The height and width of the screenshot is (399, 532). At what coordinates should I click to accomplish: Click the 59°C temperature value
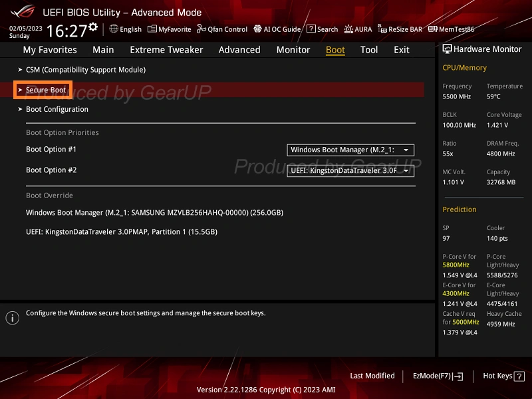point(493,96)
